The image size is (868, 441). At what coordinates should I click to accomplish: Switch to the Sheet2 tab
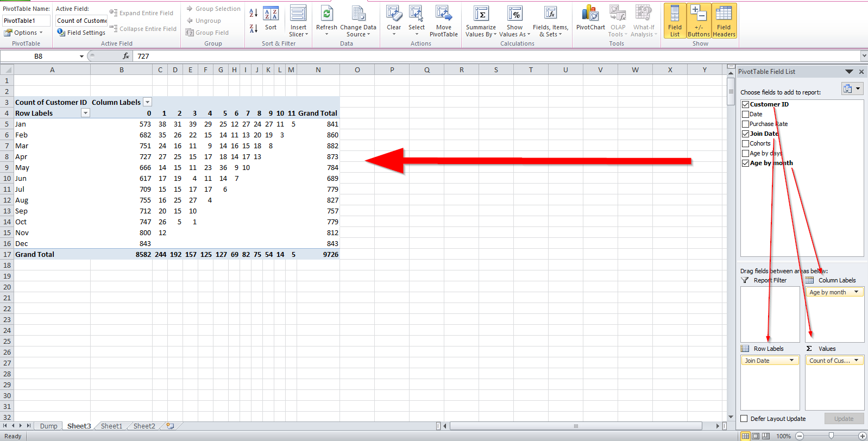(144, 426)
